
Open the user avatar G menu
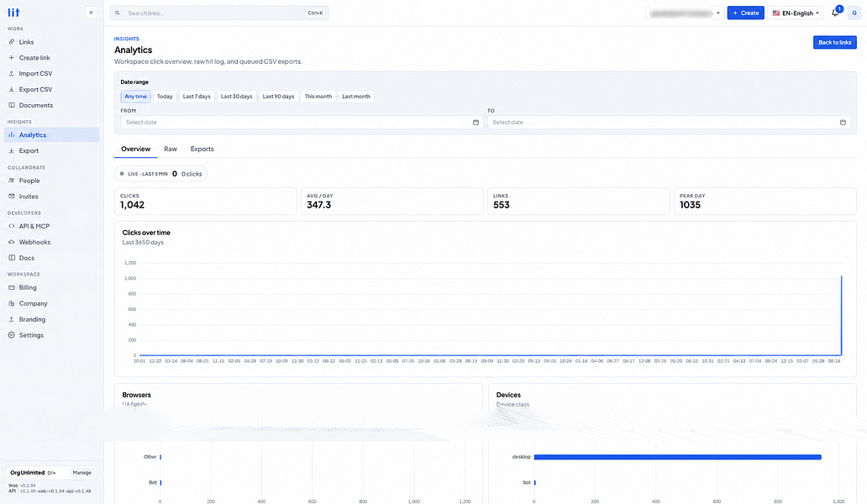pyautogui.click(x=854, y=13)
